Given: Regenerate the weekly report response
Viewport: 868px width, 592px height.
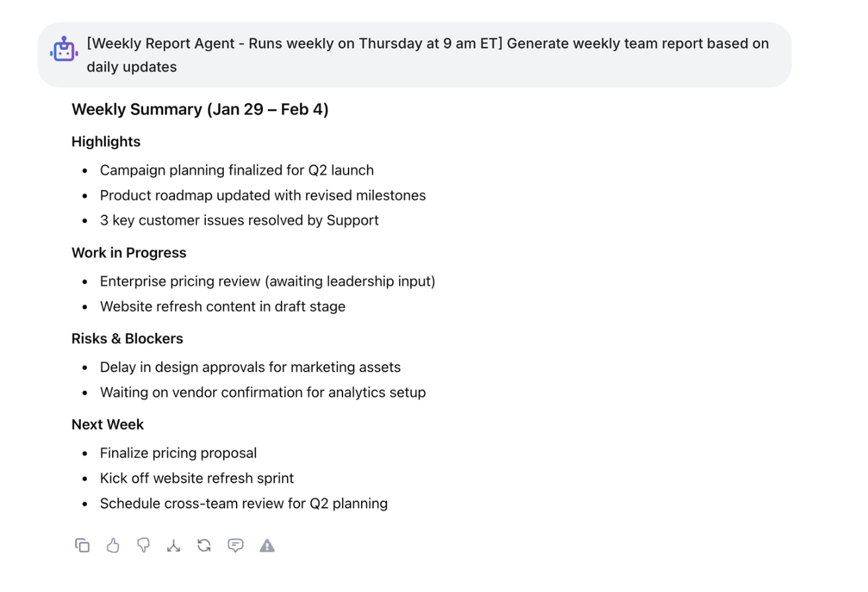Looking at the screenshot, I should coord(204,546).
